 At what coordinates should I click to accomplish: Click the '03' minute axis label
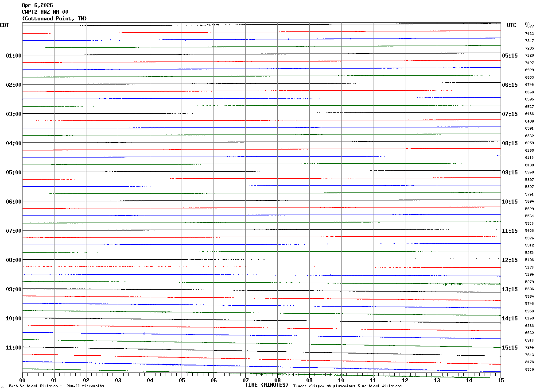coord(118,380)
